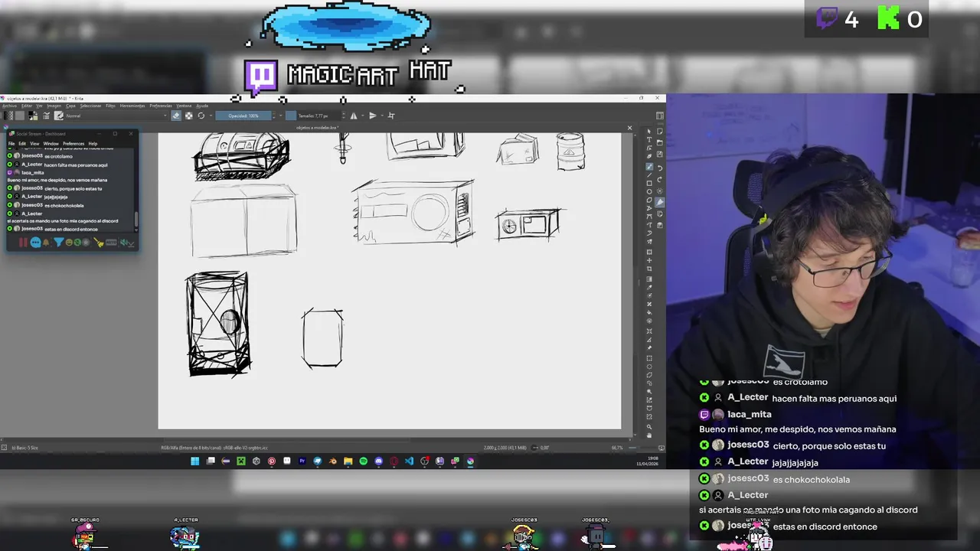Viewport: 980px width, 551px height.
Task: Open Preferencias menu in Krita
Action: 161,106
